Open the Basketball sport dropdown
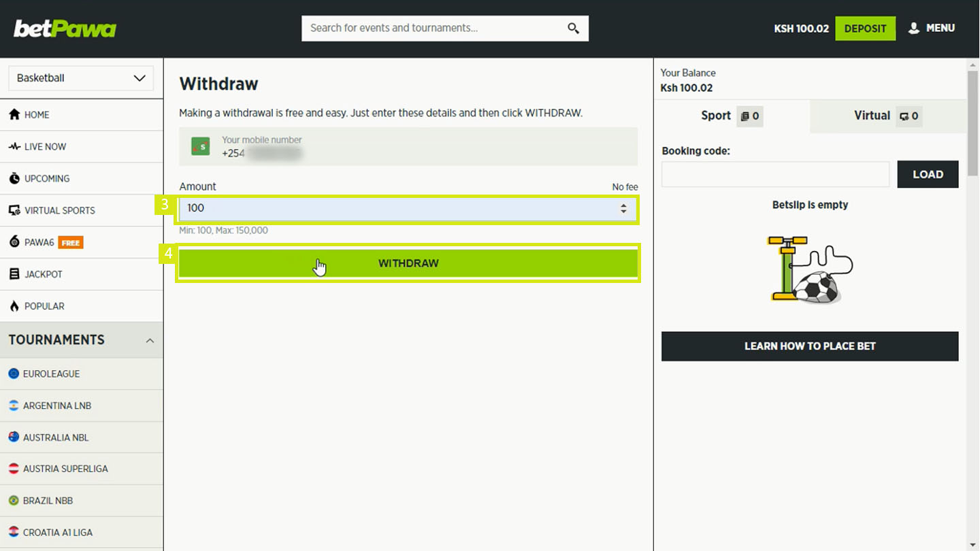 [81, 78]
